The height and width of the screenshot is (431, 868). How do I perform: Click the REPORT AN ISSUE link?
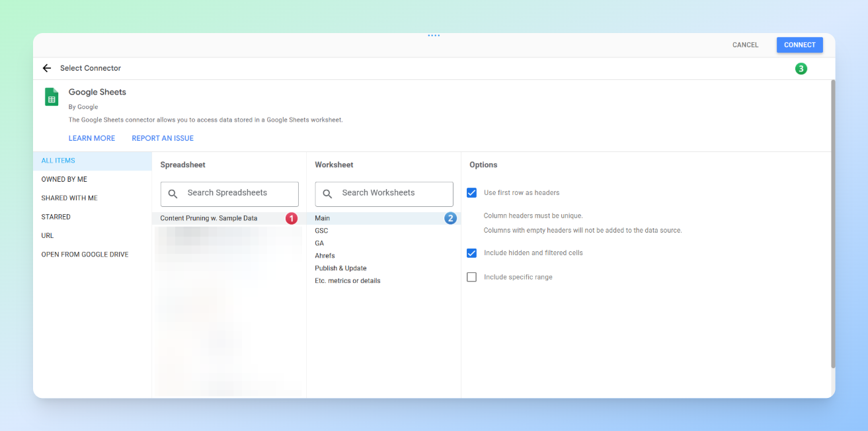[163, 138]
